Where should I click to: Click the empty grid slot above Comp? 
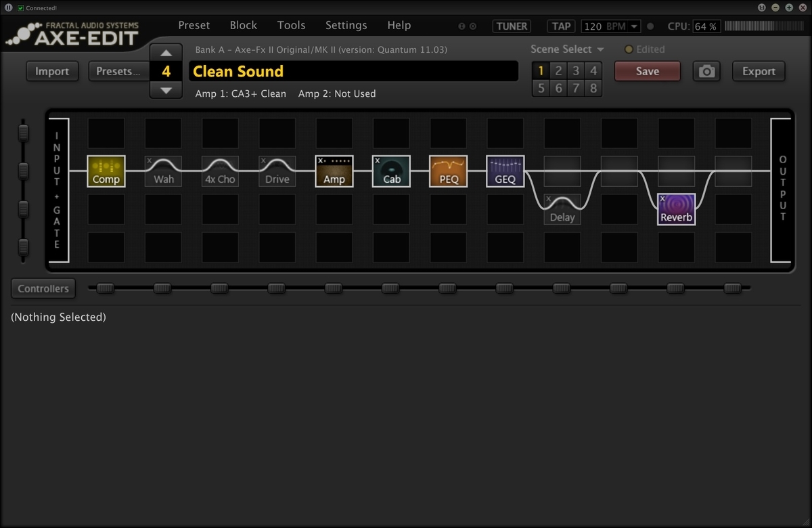click(x=106, y=133)
